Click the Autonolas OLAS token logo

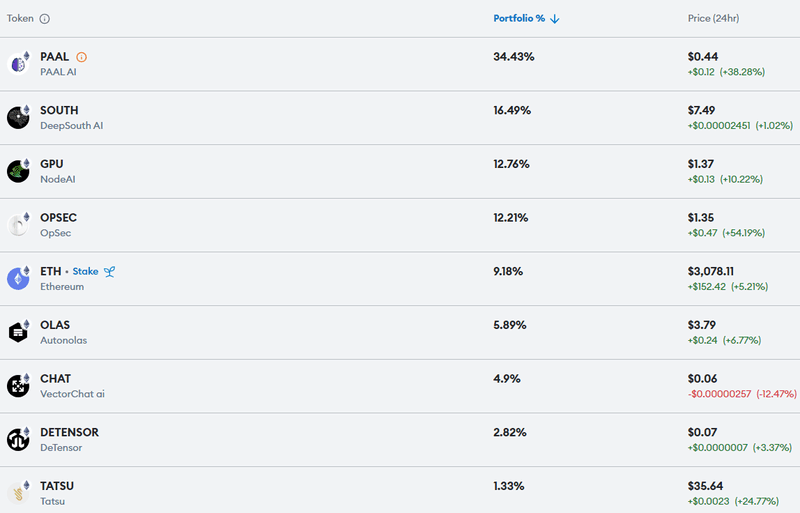tap(18, 332)
